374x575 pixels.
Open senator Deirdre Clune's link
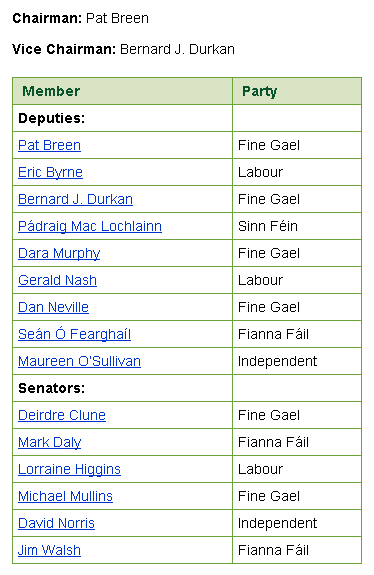tap(62, 415)
